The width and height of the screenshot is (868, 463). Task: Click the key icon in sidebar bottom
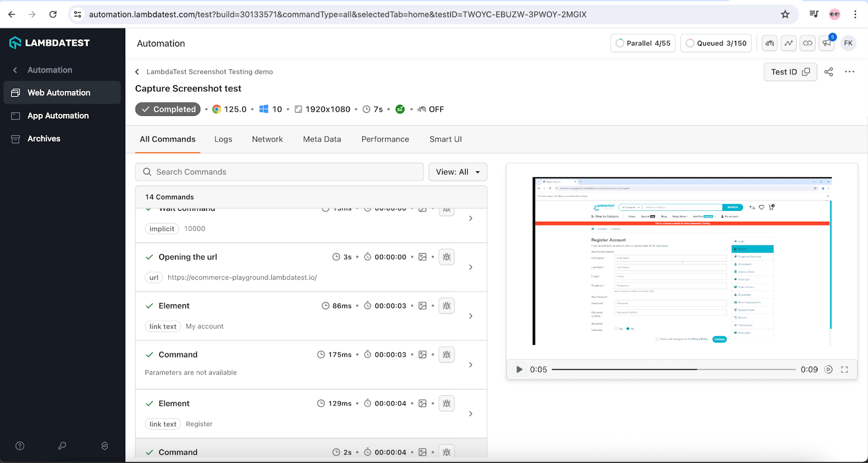[x=62, y=446]
